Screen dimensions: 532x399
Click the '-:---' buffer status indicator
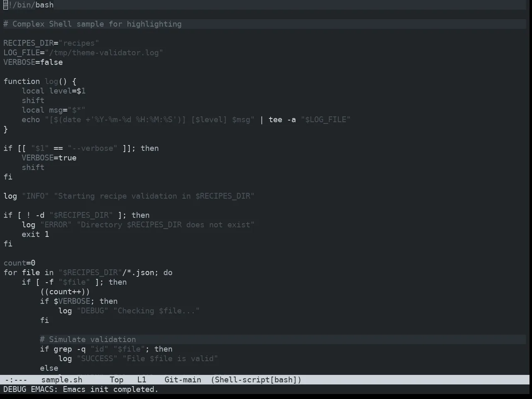click(16, 380)
